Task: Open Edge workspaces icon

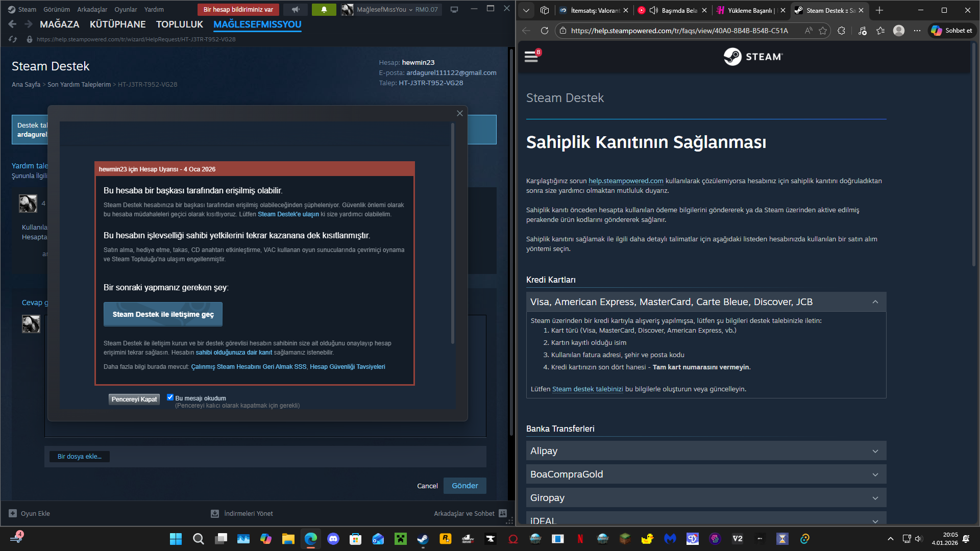Action: pyautogui.click(x=545, y=10)
